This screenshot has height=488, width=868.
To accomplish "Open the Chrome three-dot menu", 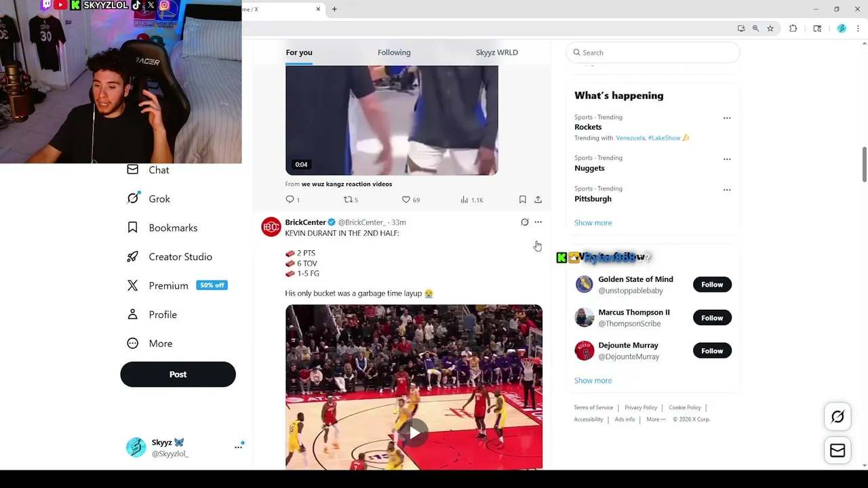I will [x=858, y=28].
